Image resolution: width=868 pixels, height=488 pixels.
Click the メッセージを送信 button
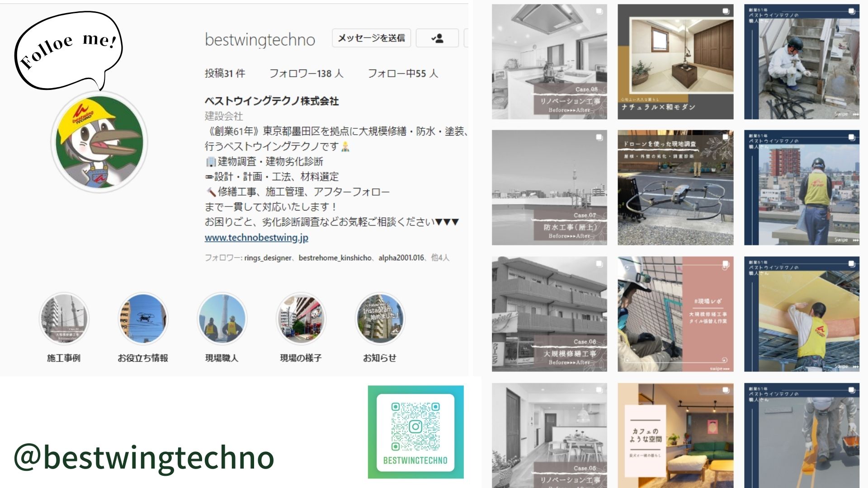click(371, 38)
